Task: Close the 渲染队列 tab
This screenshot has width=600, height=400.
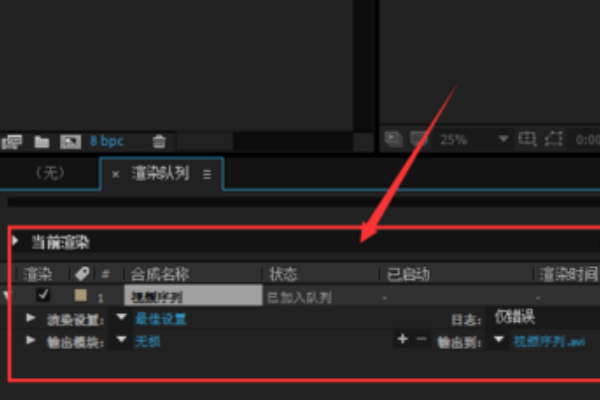Action: coord(115,175)
